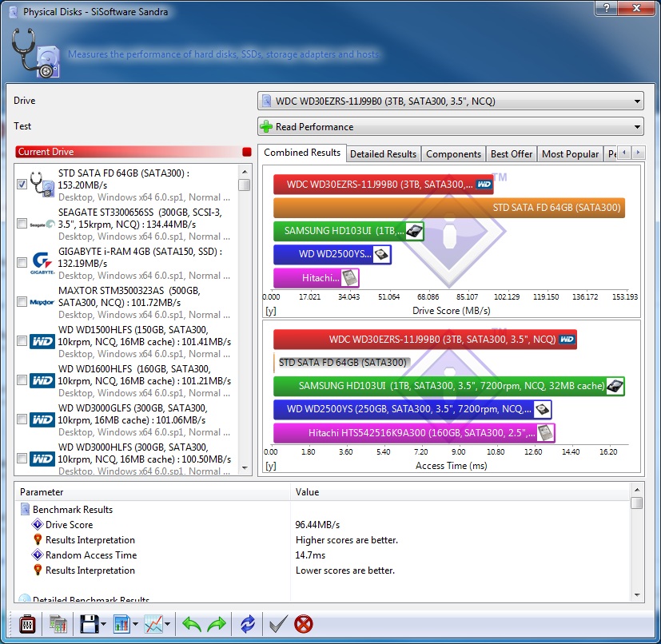
Task: Check the WD WD3000GLFS checkbox
Action: (22, 419)
